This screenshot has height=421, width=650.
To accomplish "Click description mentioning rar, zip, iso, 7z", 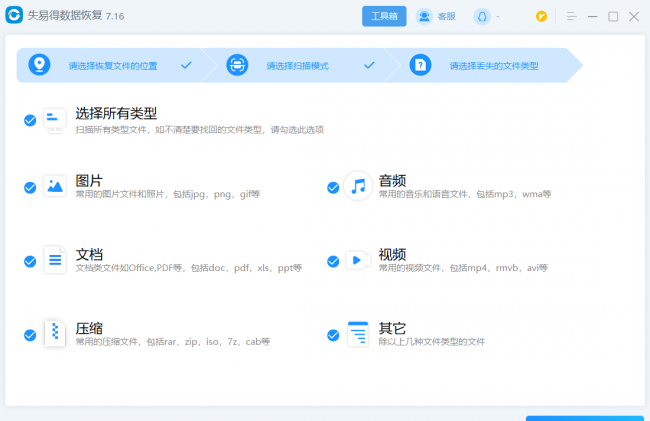I will [173, 342].
